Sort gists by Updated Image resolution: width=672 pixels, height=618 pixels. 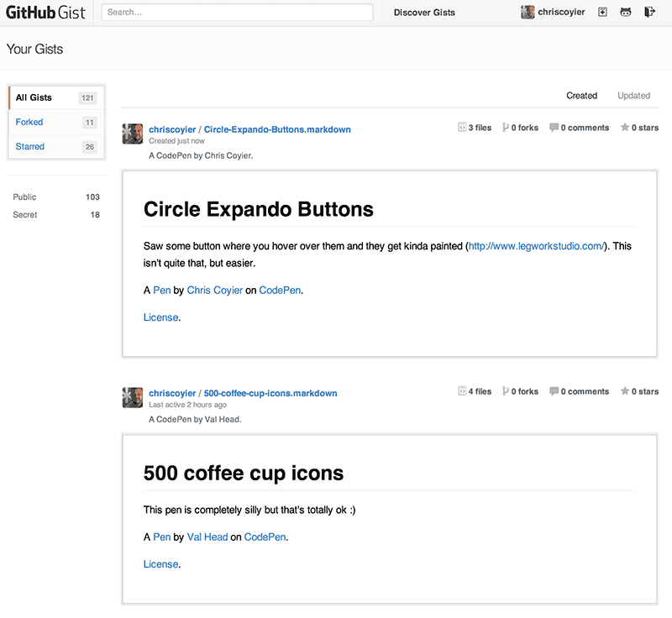click(633, 95)
